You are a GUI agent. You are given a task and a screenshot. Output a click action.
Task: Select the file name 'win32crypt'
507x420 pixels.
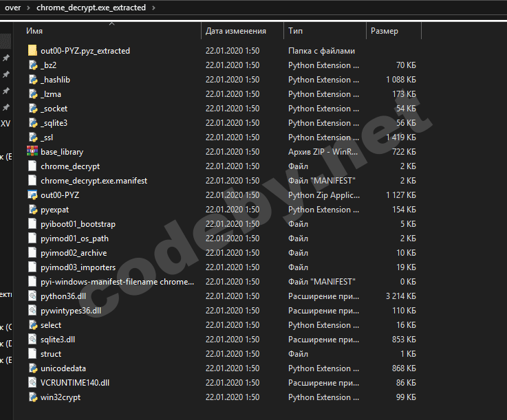click(x=61, y=397)
